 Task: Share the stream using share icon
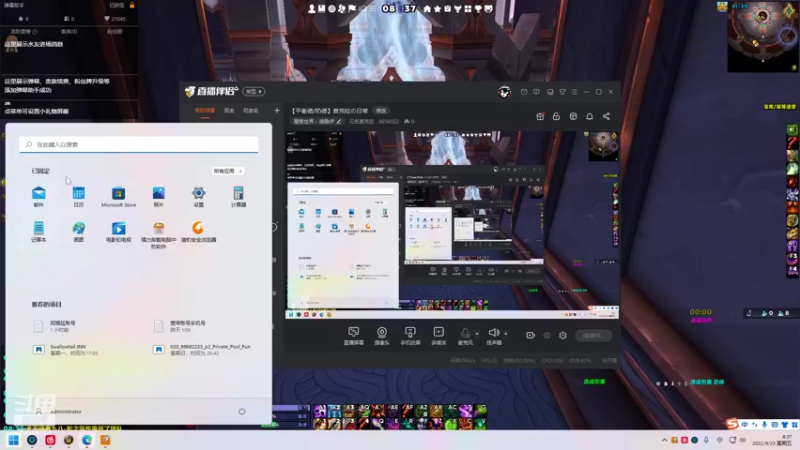coord(606,116)
